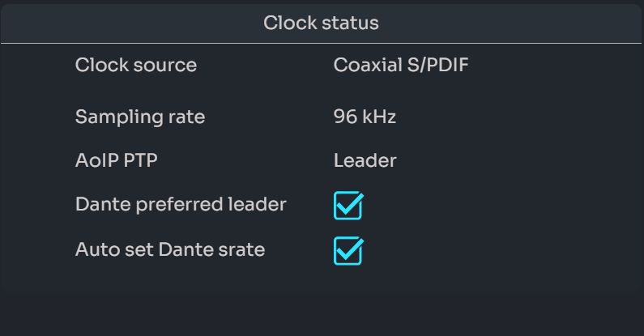Viewport: 644px width, 336px height.
Task: Click the word Status in the panel header
Action: pos(350,23)
